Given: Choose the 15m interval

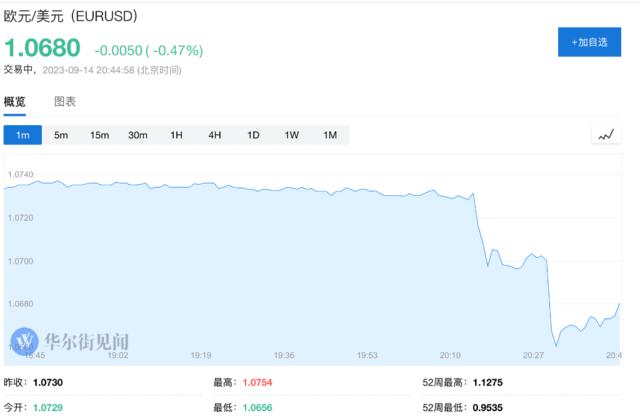Looking at the screenshot, I should [x=99, y=135].
